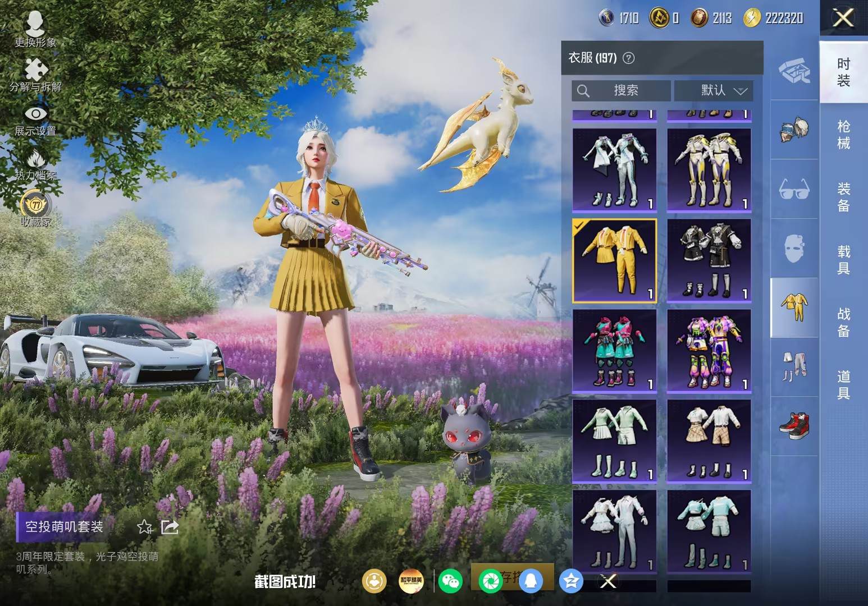Click the white sports car in scene

click(x=112, y=350)
